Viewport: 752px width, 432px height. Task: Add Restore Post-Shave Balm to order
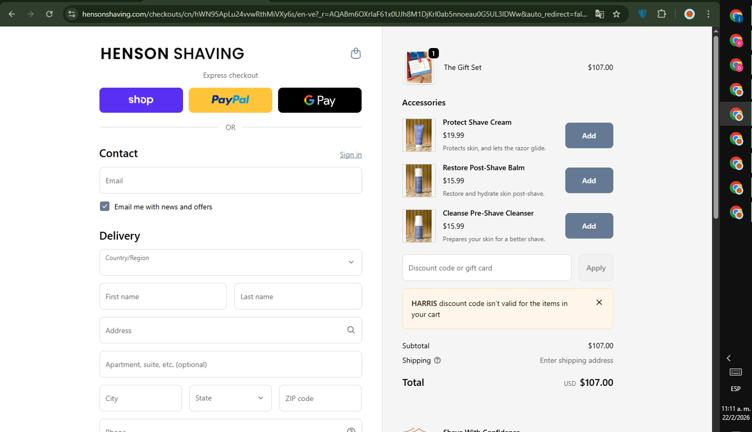click(589, 180)
